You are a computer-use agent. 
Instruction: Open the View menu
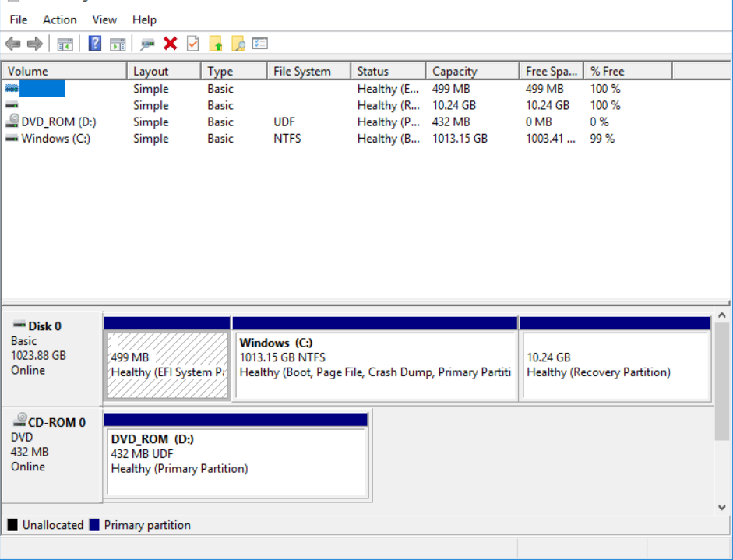[104, 19]
